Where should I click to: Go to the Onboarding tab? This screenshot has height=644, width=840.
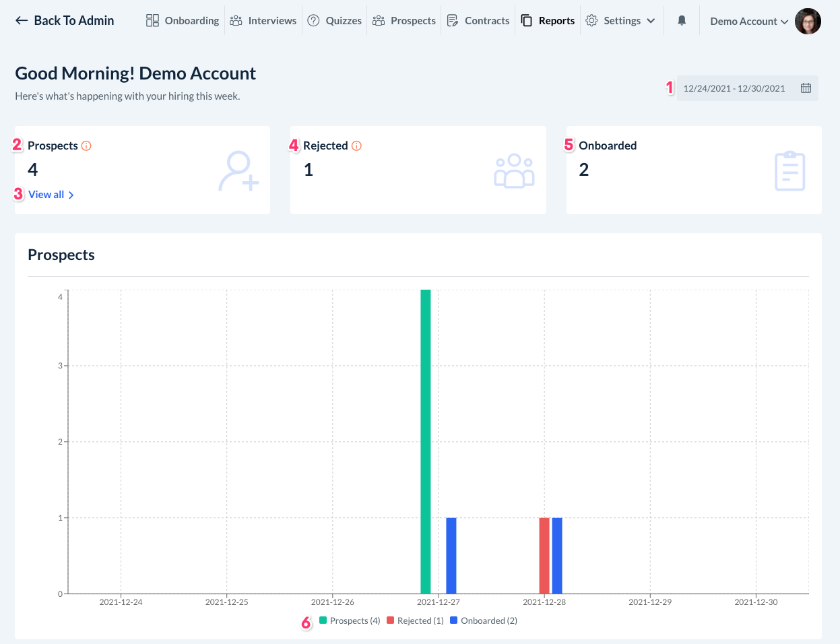pyautogui.click(x=183, y=21)
